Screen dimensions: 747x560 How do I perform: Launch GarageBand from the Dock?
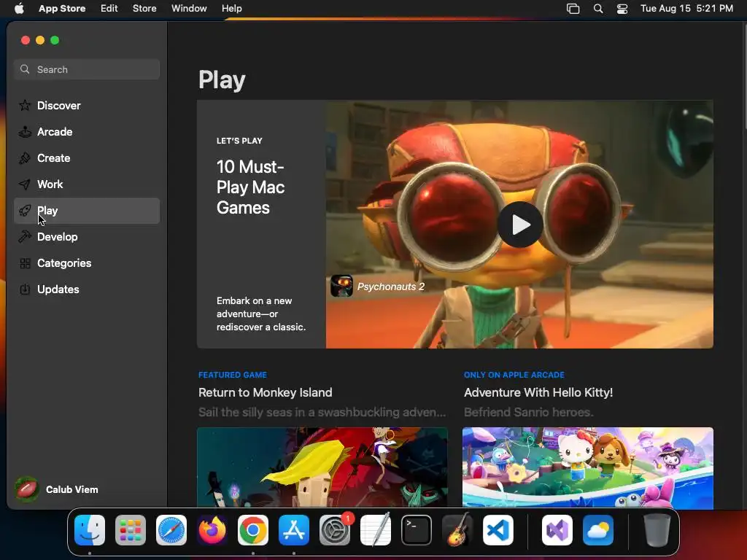pyautogui.click(x=457, y=530)
